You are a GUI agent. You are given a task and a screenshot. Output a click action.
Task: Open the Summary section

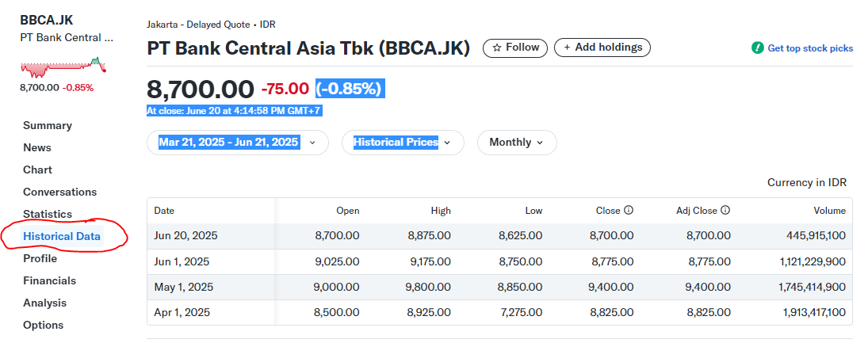[x=48, y=125]
